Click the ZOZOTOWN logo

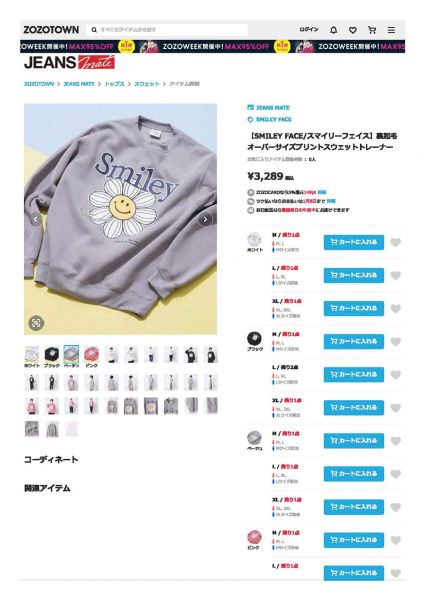coord(51,30)
